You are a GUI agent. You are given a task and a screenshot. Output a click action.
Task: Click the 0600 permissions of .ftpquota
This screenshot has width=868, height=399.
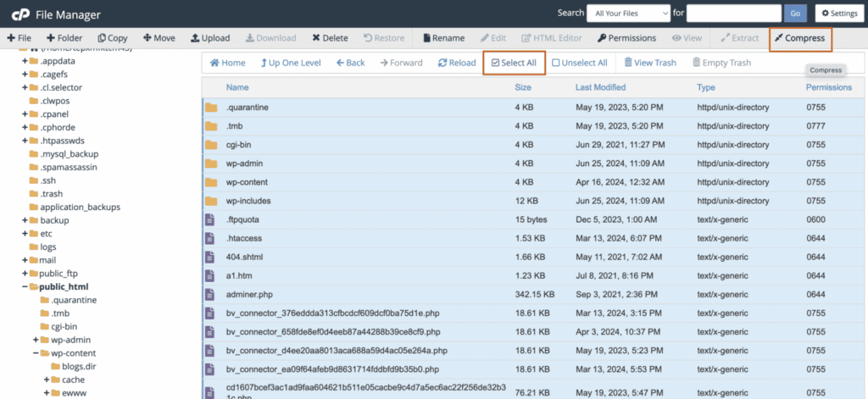click(x=816, y=219)
